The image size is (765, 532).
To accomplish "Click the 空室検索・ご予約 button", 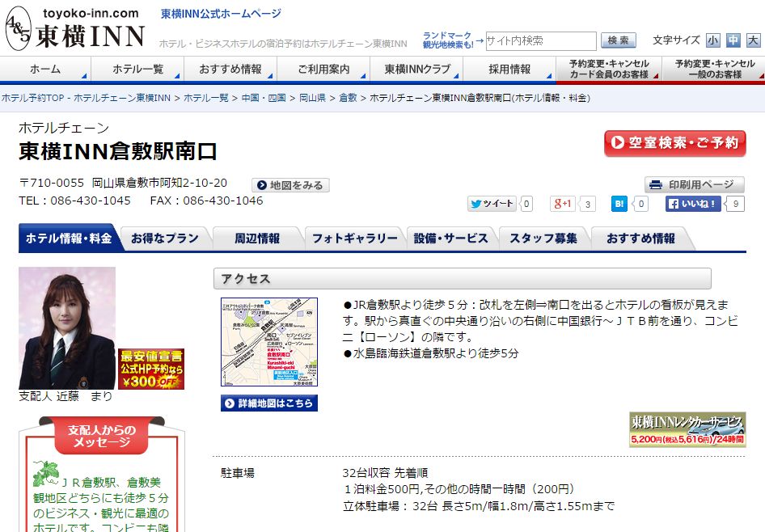I will pos(674,143).
